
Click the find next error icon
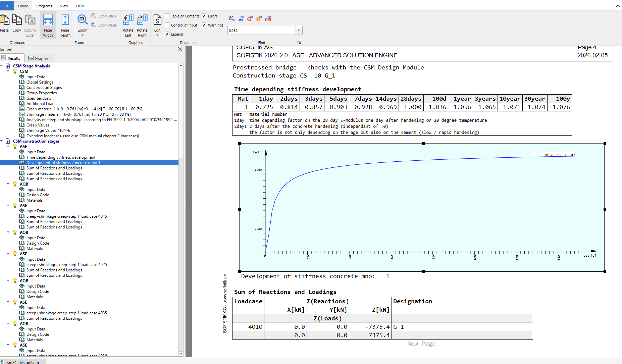coord(250,19)
